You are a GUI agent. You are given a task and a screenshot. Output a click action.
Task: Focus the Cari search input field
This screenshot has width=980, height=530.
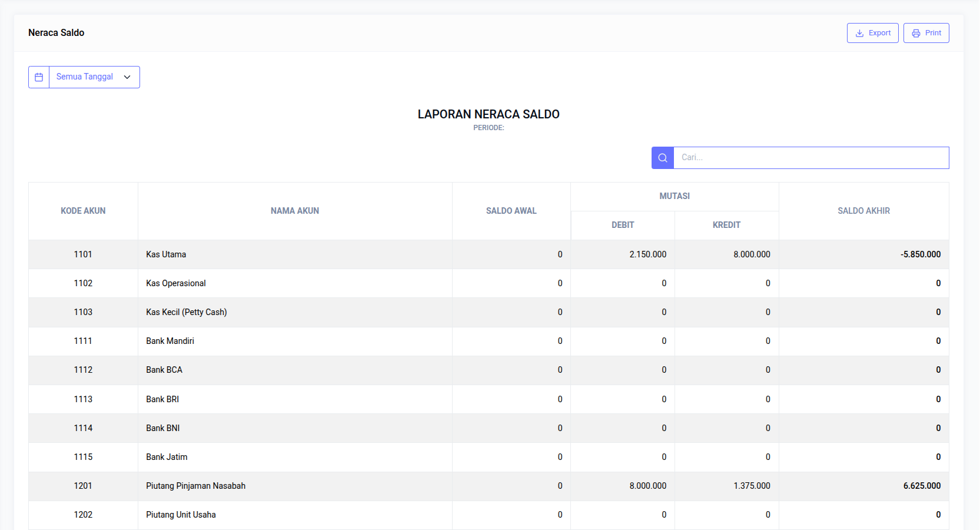[x=810, y=158]
